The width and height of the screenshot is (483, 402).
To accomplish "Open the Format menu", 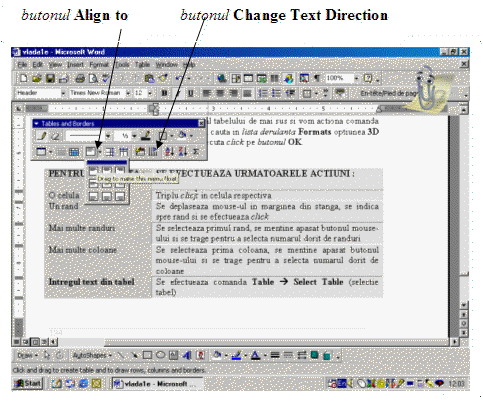I will point(99,64).
